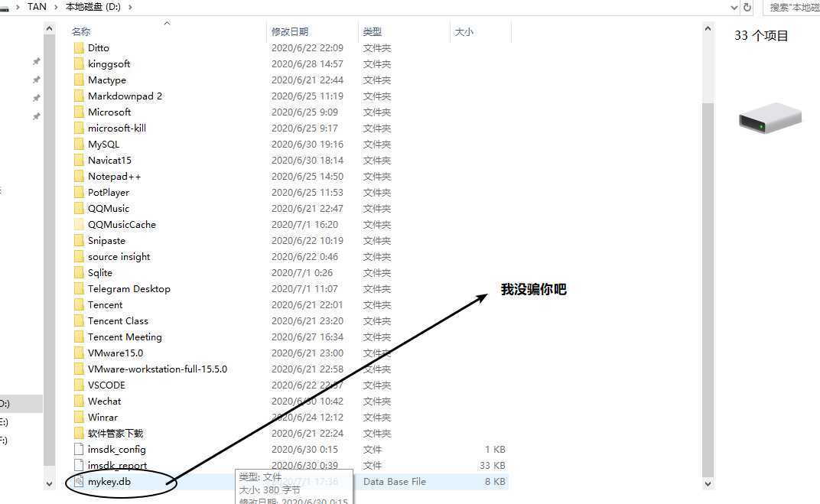Viewport: 820px width, 504px height.
Task: Select the VMware15.0 folder icon
Action: pyautogui.click(x=79, y=353)
